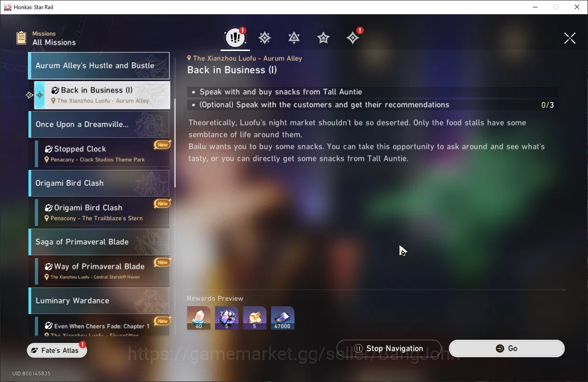Click objective Speak with and buy snacks
This screenshot has width=588, height=382.
[281, 92]
